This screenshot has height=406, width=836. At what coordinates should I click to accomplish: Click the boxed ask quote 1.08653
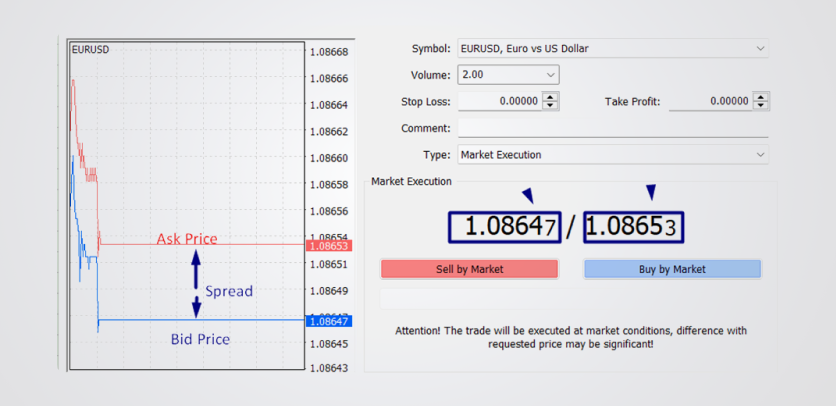633,227
